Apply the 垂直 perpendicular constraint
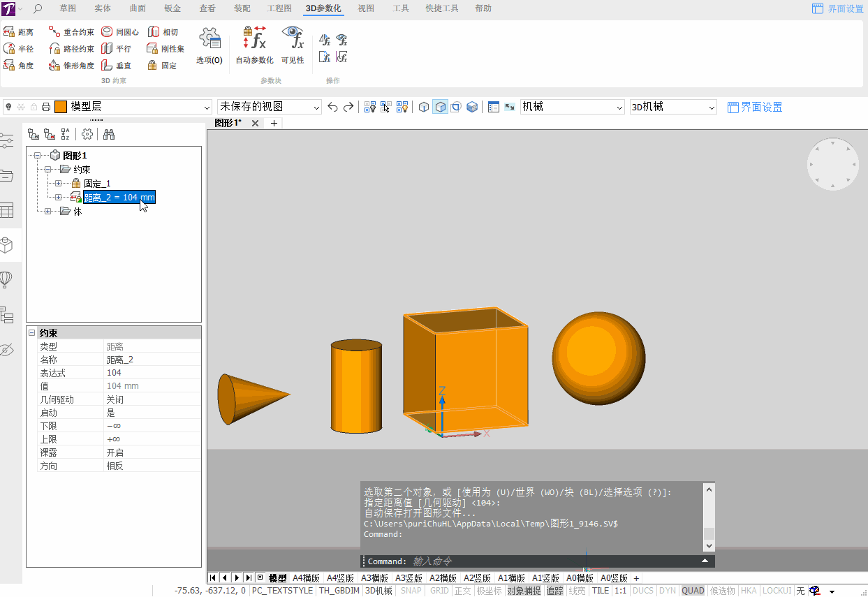Screen dimensions: 868x597 116,66
